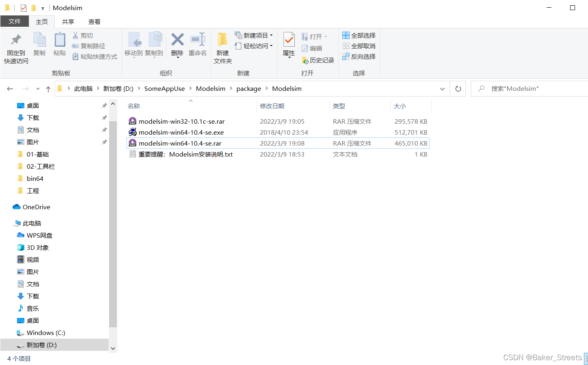
Task: Click the Paste clipboard icon
Action: [x=60, y=39]
